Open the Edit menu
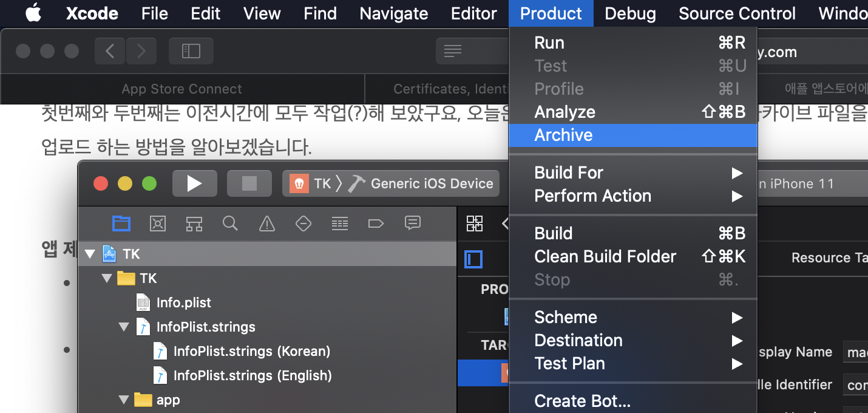Viewport: 868px width, 413px height. tap(205, 13)
